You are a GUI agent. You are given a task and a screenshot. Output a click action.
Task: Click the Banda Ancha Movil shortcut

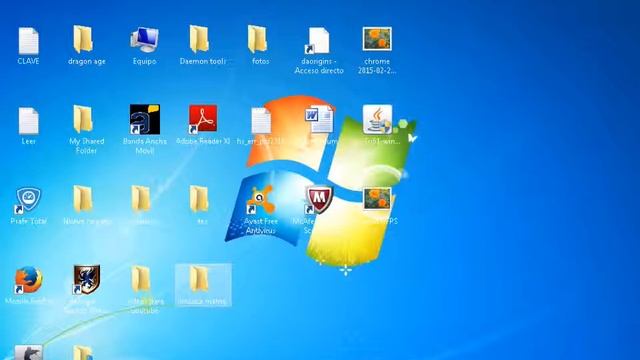(144, 119)
